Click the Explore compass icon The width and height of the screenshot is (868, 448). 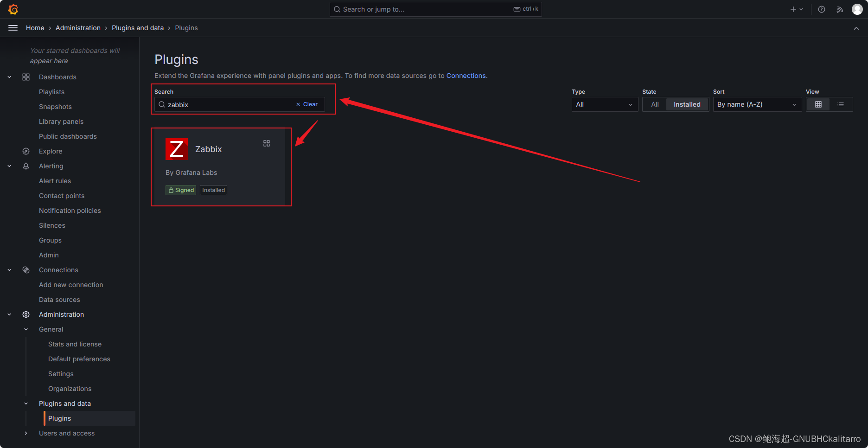click(26, 151)
